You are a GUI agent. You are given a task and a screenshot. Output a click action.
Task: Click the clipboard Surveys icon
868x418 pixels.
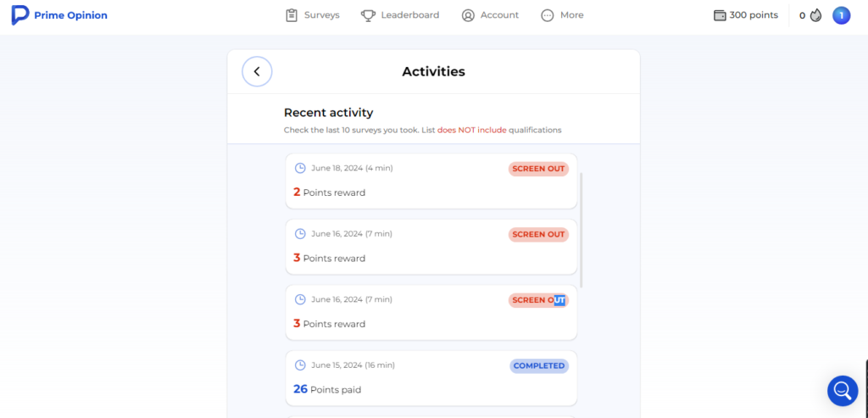coord(292,15)
